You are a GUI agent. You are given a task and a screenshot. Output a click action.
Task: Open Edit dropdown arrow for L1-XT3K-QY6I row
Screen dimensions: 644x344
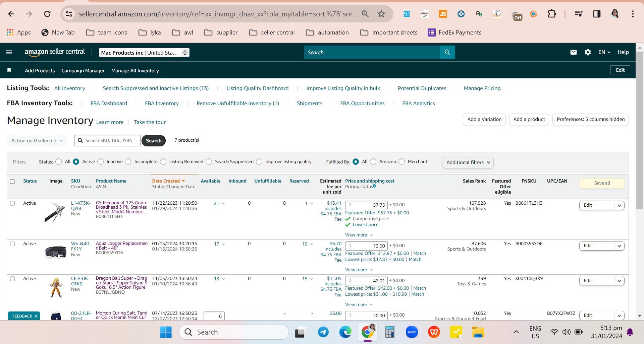point(620,205)
